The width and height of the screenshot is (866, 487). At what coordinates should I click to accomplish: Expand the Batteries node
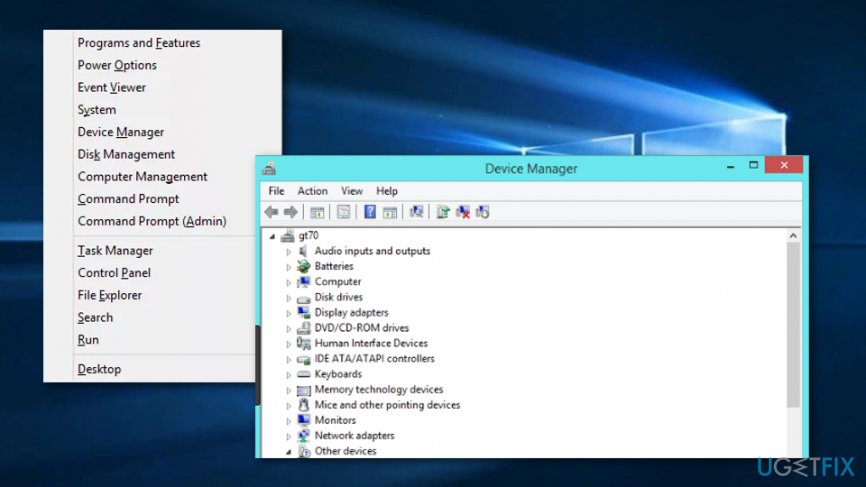point(288,267)
